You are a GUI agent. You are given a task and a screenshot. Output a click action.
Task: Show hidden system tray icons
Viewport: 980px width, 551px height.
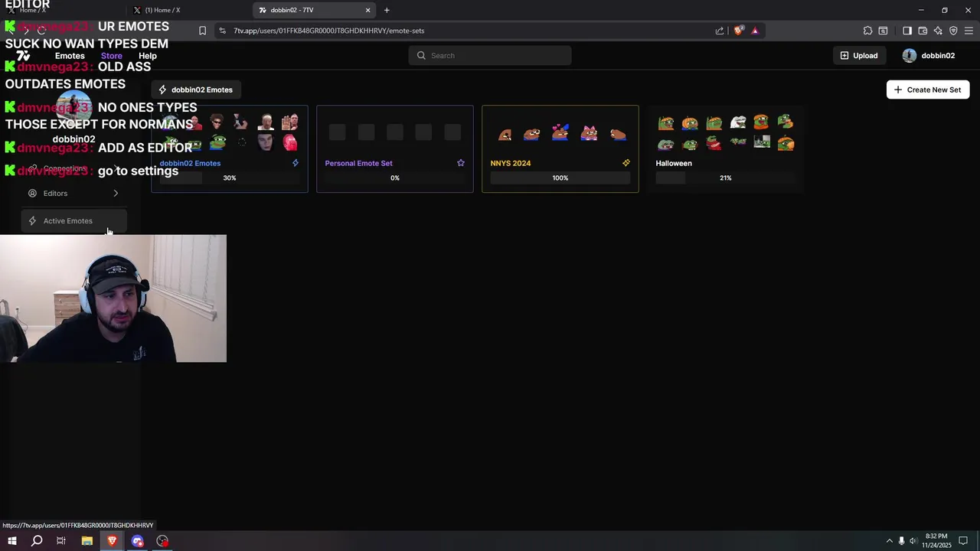pos(889,541)
